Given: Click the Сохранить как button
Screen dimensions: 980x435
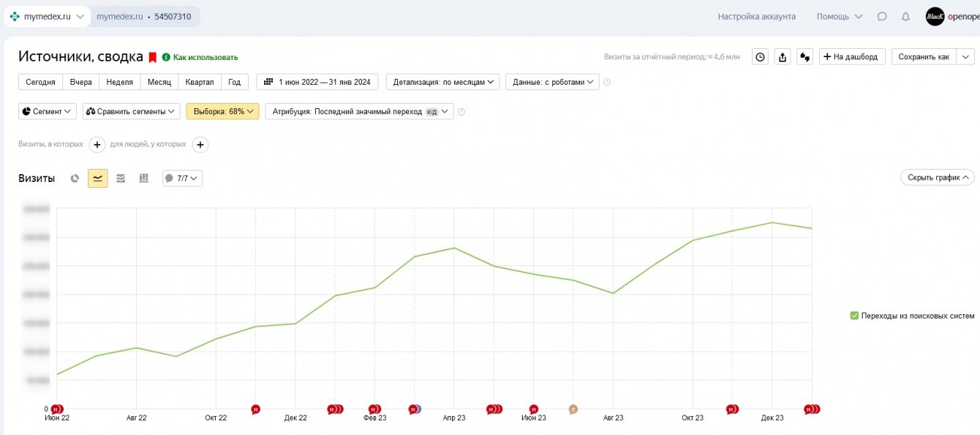Looking at the screenshot, I should pos(924,57).
